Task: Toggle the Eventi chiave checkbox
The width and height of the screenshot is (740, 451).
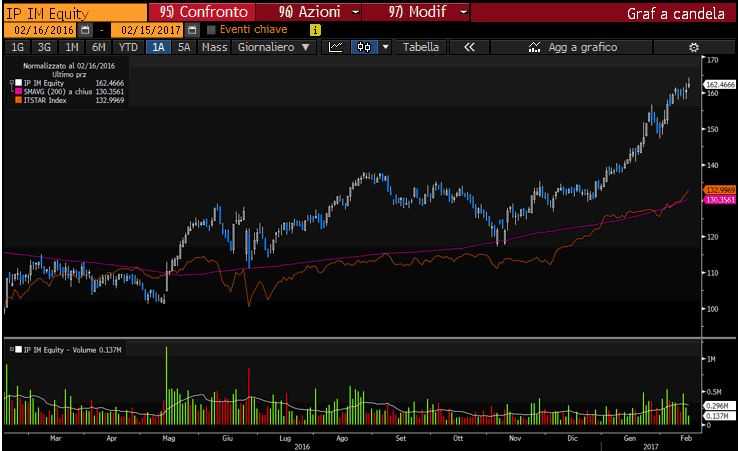Action: [x=211, y=30]
